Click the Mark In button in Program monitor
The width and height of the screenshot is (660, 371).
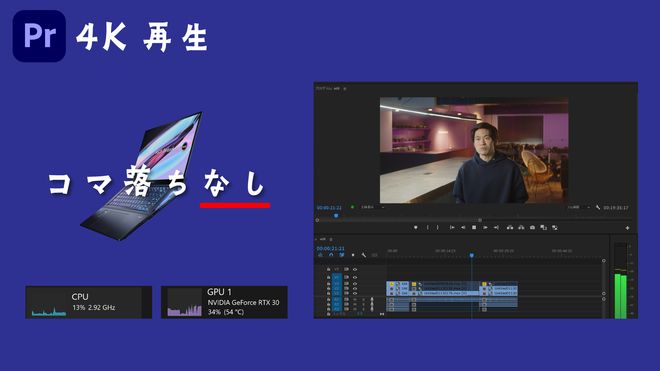[428, 227]
